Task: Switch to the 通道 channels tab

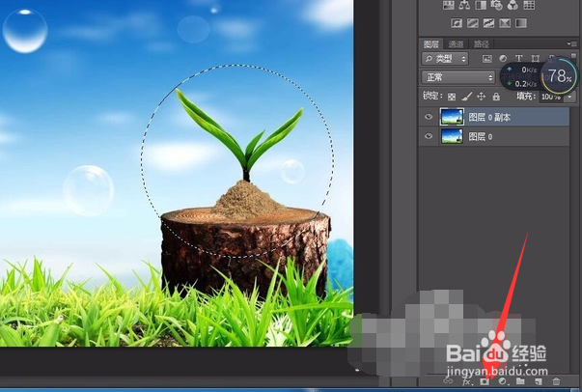Action: tap(456, 44)
